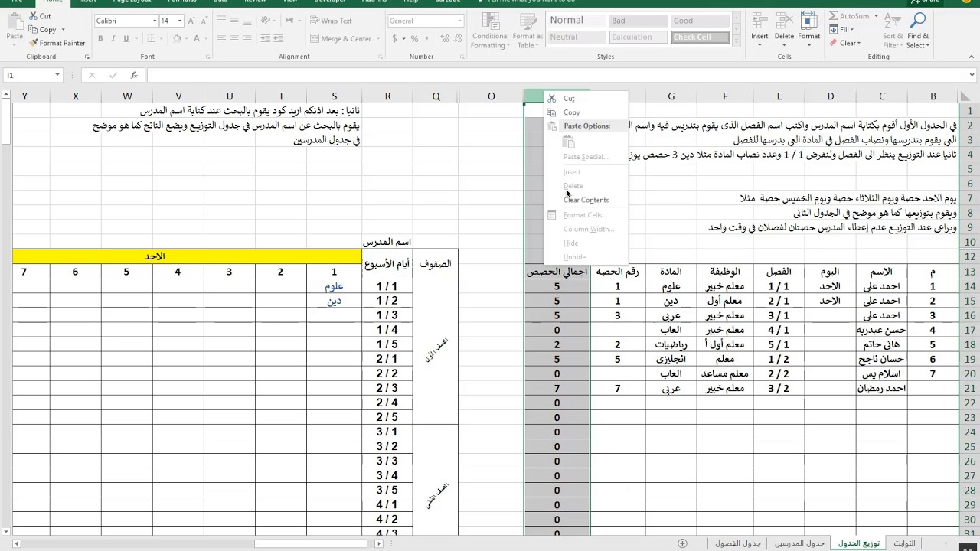
Task: Apply the Check Cell style
Action: [700, 37]
